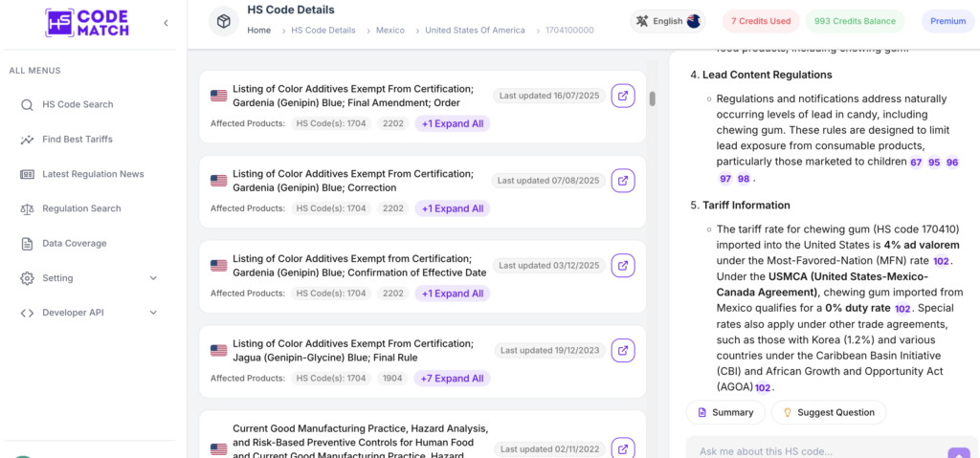This screenshot has height=458, width=980.
Task: Expand all HS codes for Final Amendment; Order card
Action: (453, 123)
